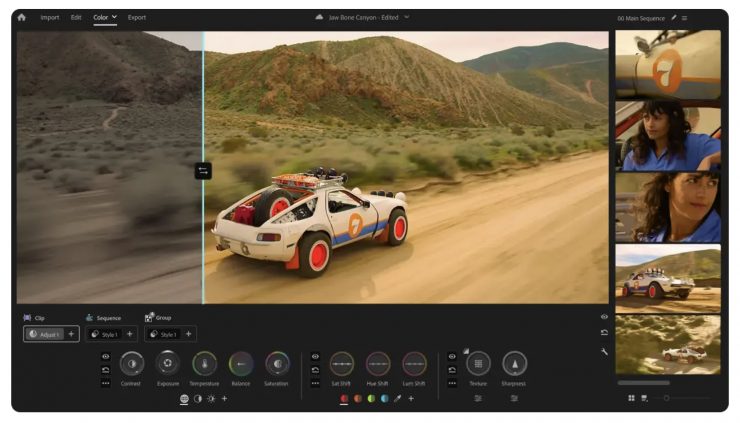Switch to grid view of thumbnails
The image size is (740, 423).
(631, 398)
